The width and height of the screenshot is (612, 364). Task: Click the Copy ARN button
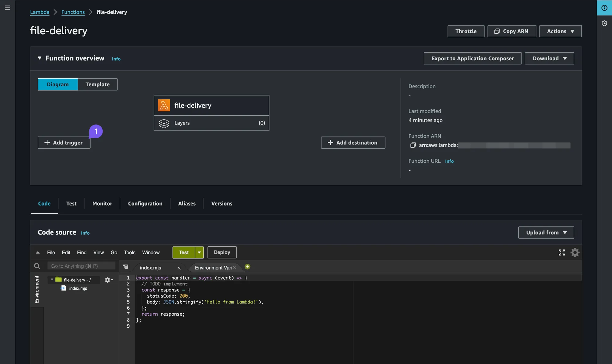click(x=512, y=31)
